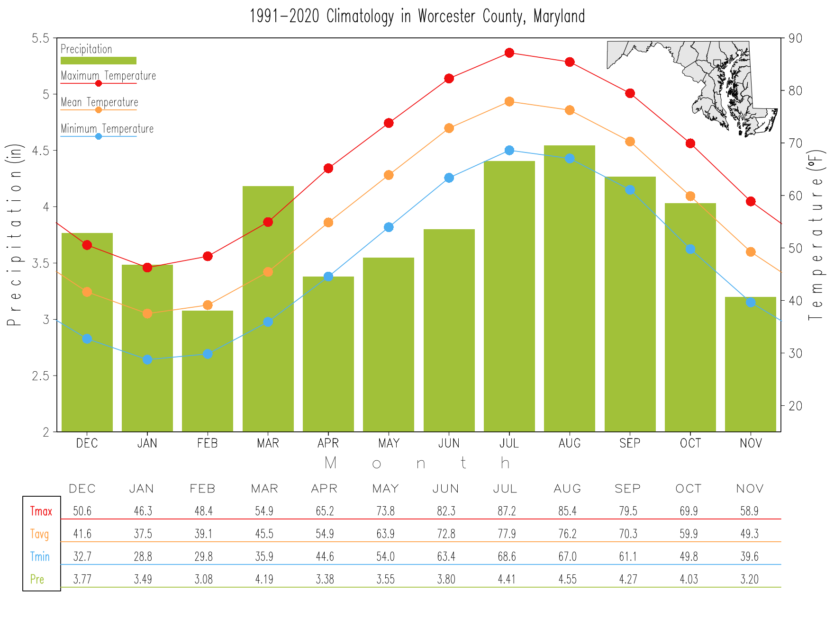Click the JUL label on the chart x-axis

[509, 443]
